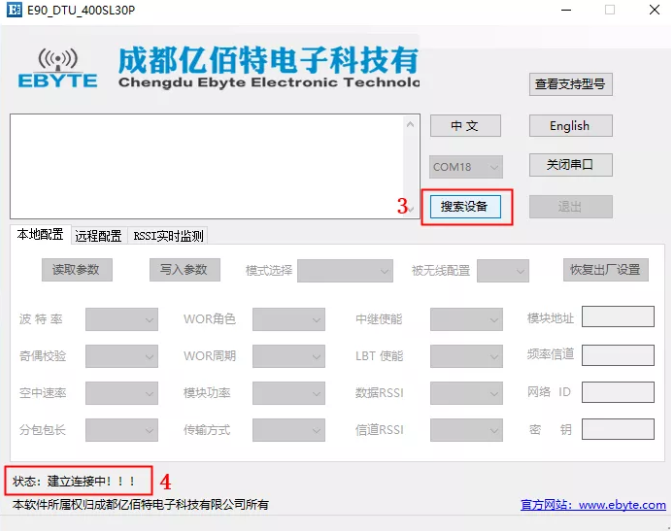671x531 pixels.
Task: Click the EBYTE logo icon
Action: (x=58, y=68)
